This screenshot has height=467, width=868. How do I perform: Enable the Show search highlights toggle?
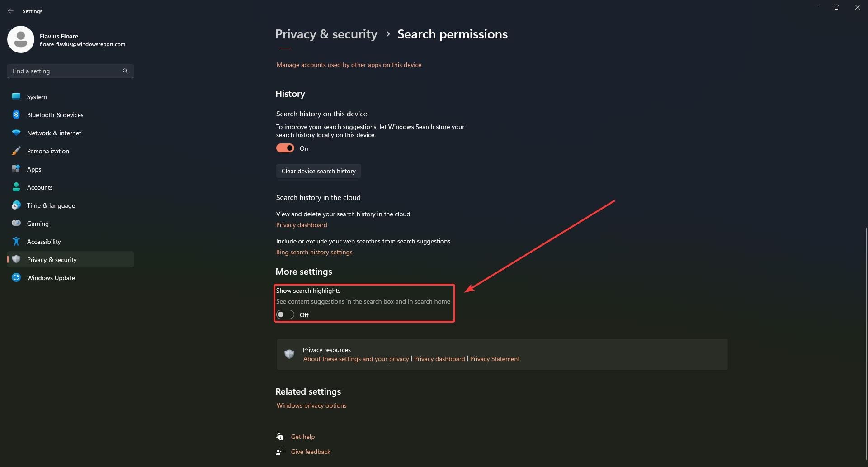285,315
